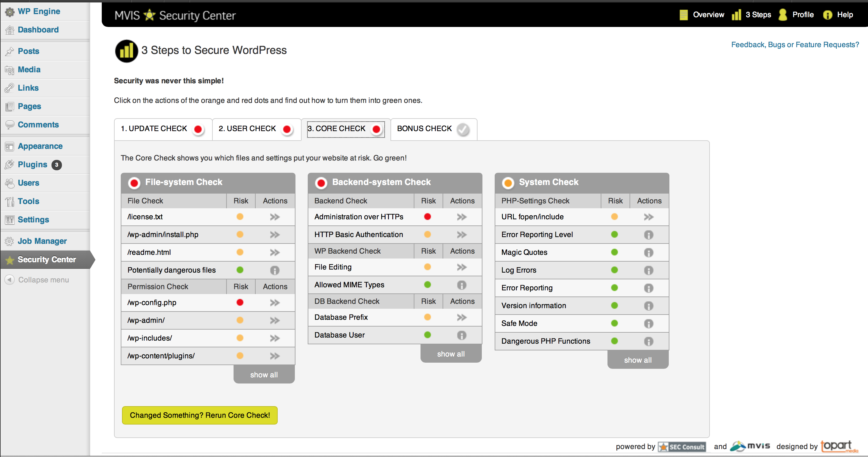
Task: Open Appearance in the sidebar menu
Action: tap(45, 146)
